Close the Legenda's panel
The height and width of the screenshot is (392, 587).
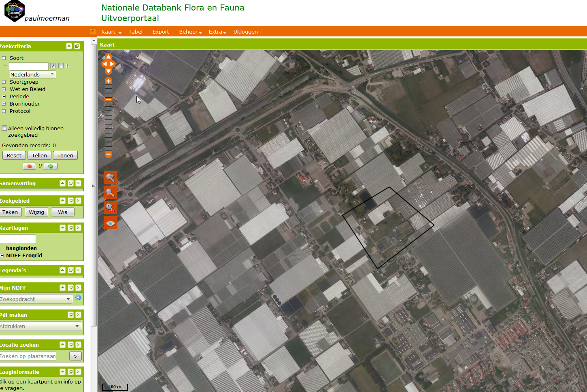[x=79, y=270]
